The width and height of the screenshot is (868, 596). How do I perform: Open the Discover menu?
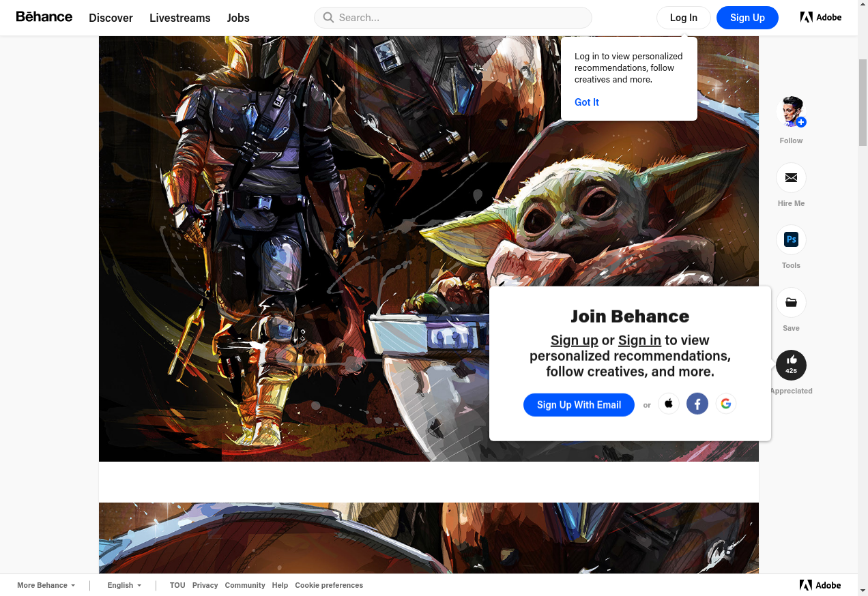pos(111,18)
